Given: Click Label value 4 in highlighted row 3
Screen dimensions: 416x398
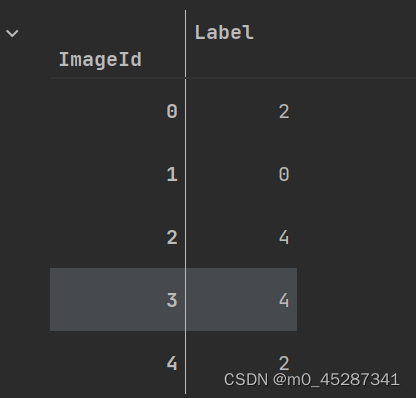Looking at the screenshot, I should [x=284, y=300].
